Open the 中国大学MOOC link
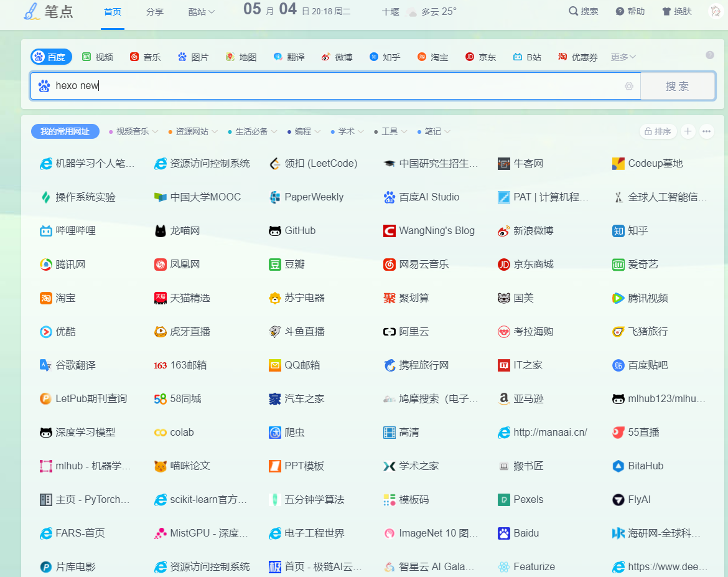The height and width of the screenshot is (577, 728). pos(198,197)
